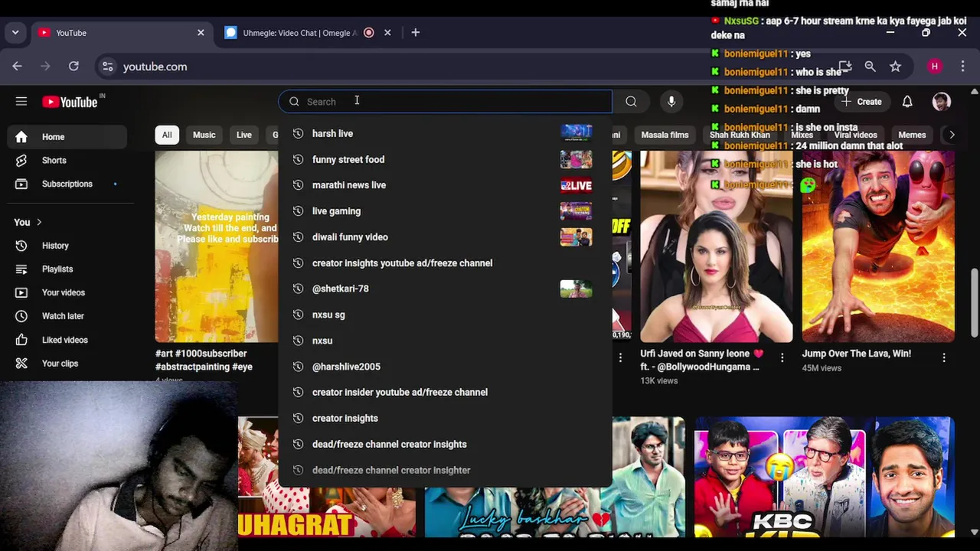Open the abstract painting video thumbnail
This screenshot has width=980, height=551.
tap(217, 246)
